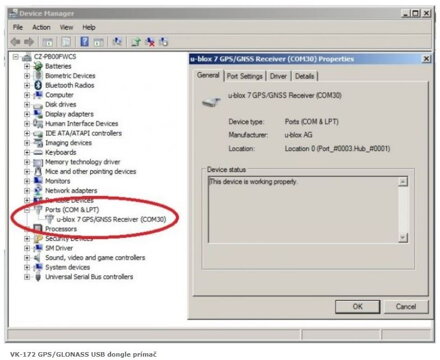Open the Action menu

pyautogui.click(x=41, y=27)
